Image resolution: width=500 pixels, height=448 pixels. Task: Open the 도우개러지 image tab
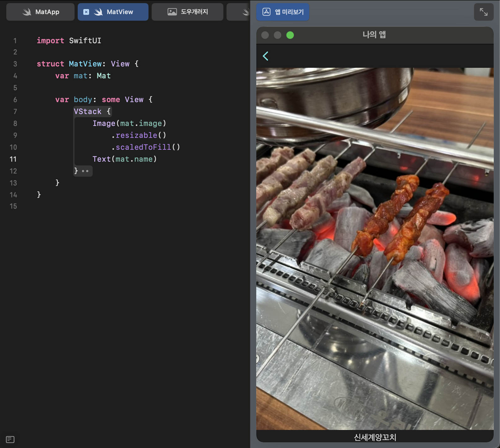point(187,12)
